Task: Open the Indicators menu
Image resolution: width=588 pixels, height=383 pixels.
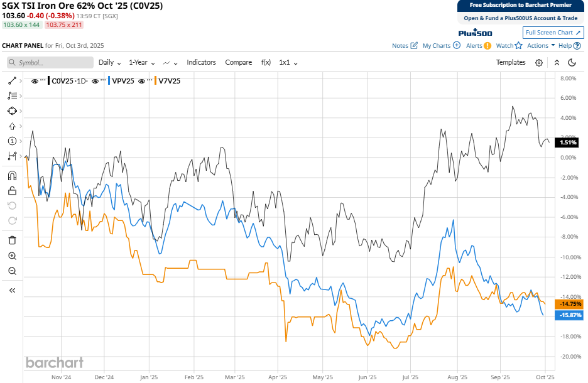Action: pos(201,63)
